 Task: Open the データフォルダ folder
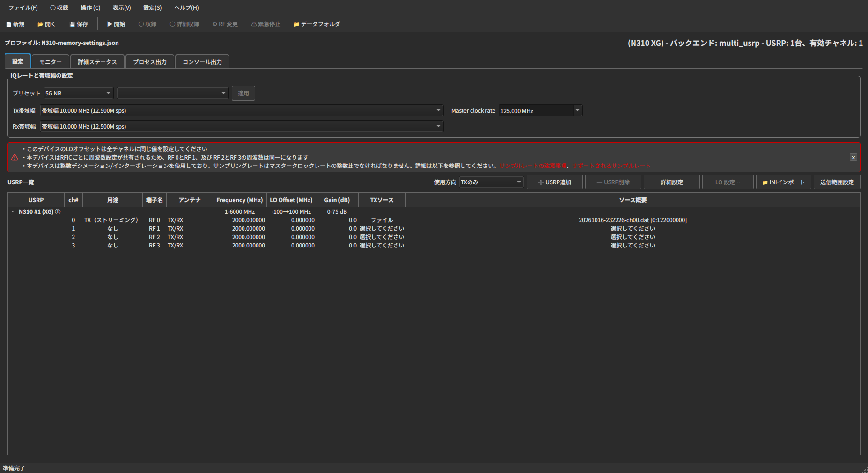tap(316, 24)
